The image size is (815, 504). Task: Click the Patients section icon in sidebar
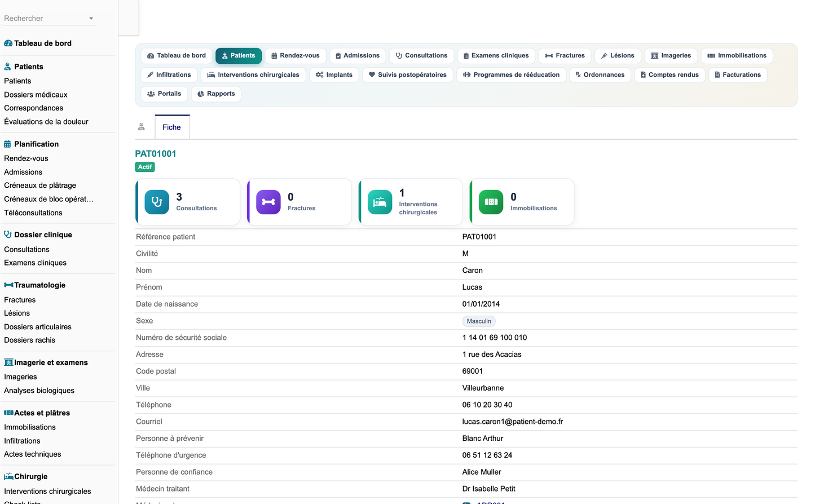click(8, 67)
